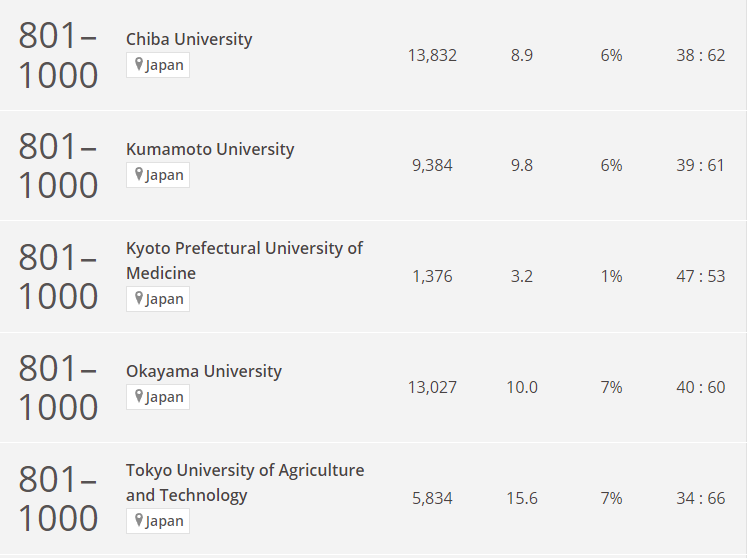Click the map pin icon under Okayama University
The image size is (748, 558).
(139, 397)
